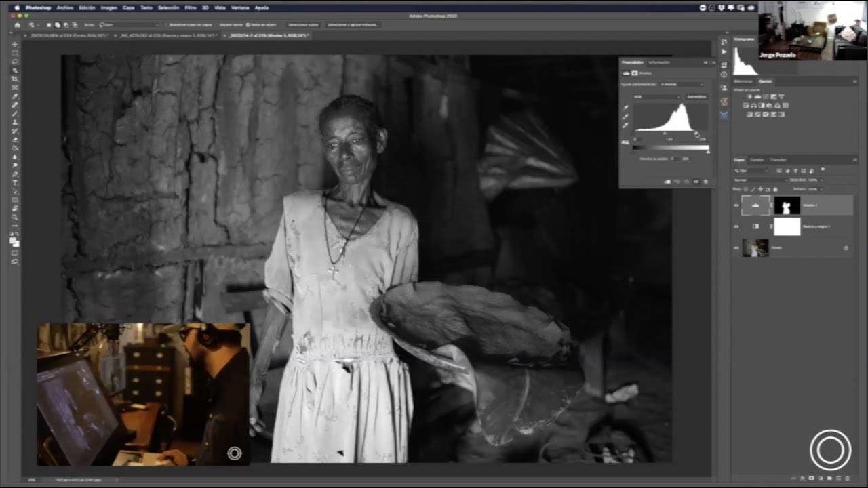
Task: Clip adjustment to layer below in Properties
Action: 667,182
